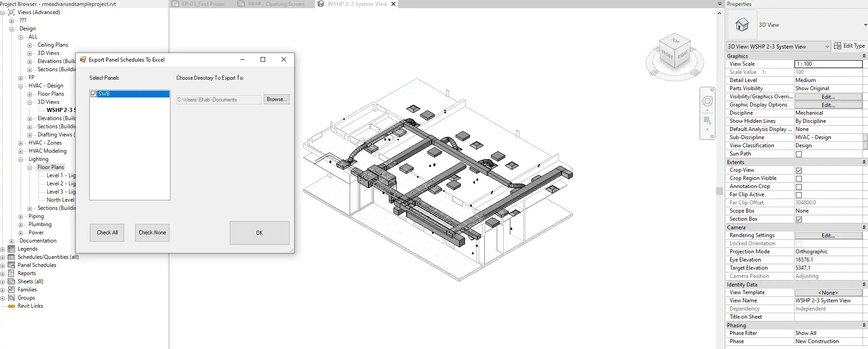Select the Panel Schedules icon

coord(11,265)
